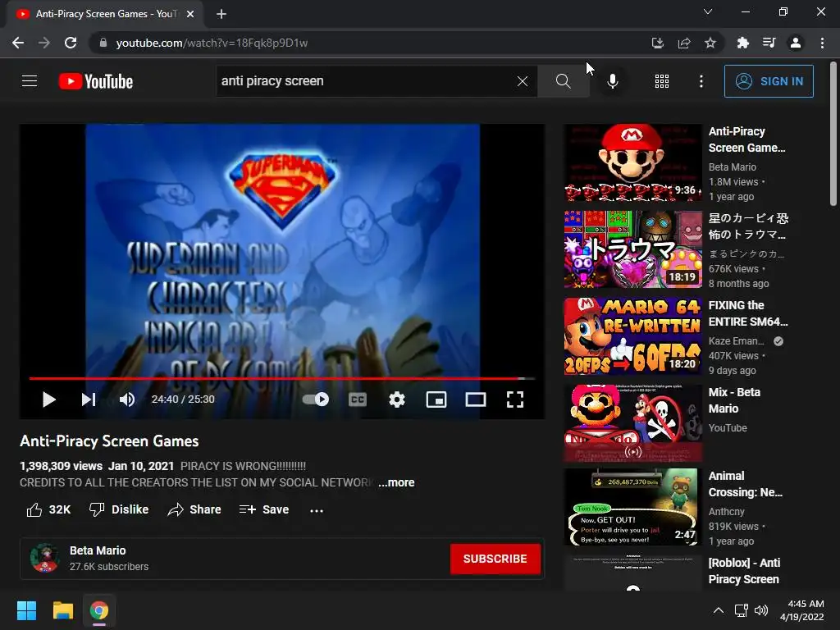Click the browser forward arrow
The height and width of the screenshot is (630, 840).
coord(44,43)
